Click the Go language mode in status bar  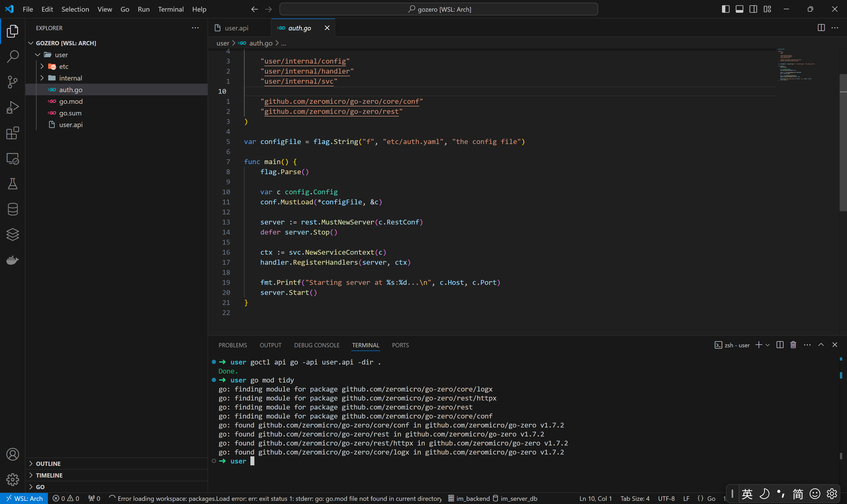[x=711, y=498]
